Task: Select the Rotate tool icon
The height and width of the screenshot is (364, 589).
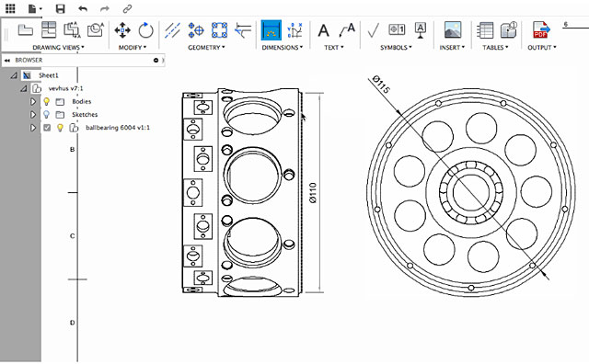Action: (145, 30)
